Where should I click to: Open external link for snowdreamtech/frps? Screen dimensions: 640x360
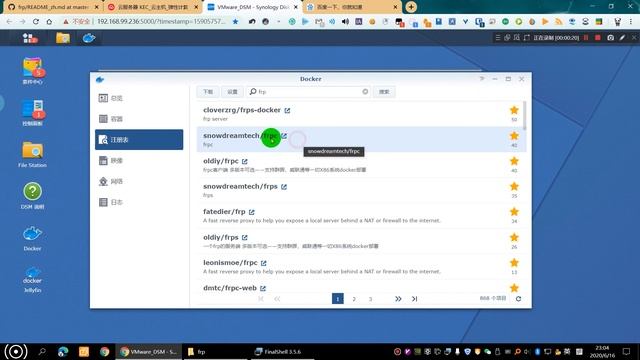point(284,187)
